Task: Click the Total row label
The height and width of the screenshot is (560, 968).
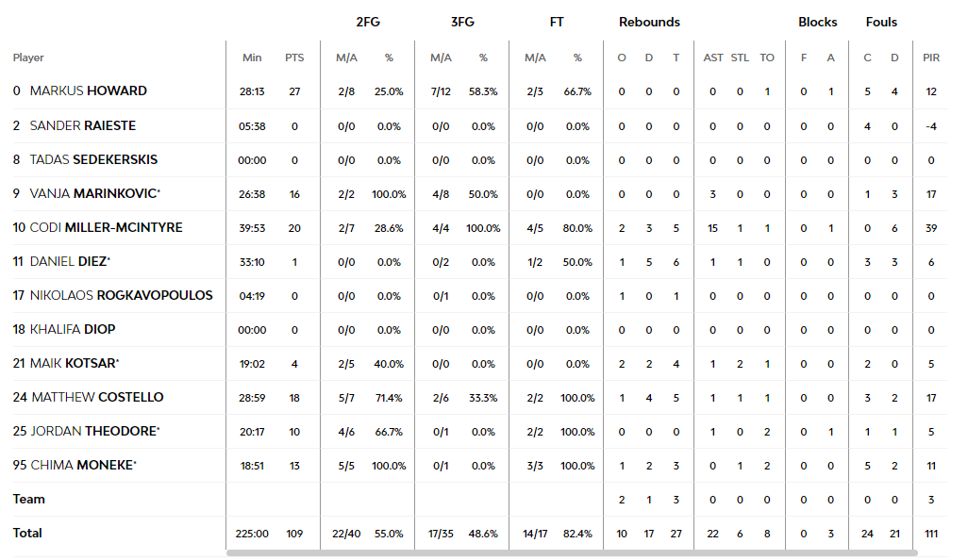Action: (27, 533)
